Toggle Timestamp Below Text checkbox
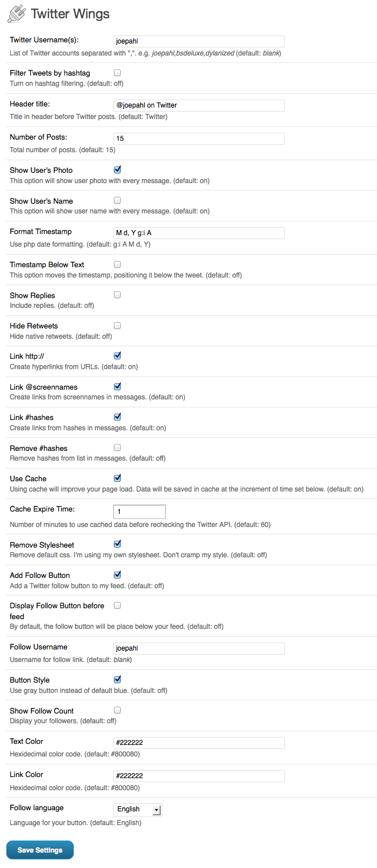 tap(117, 264)
